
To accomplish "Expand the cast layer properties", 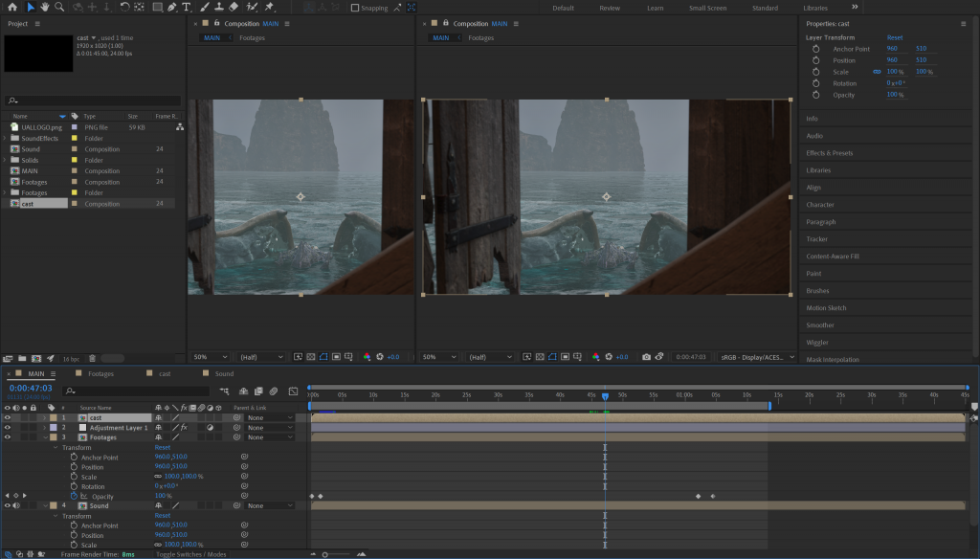I will point(44,417).
